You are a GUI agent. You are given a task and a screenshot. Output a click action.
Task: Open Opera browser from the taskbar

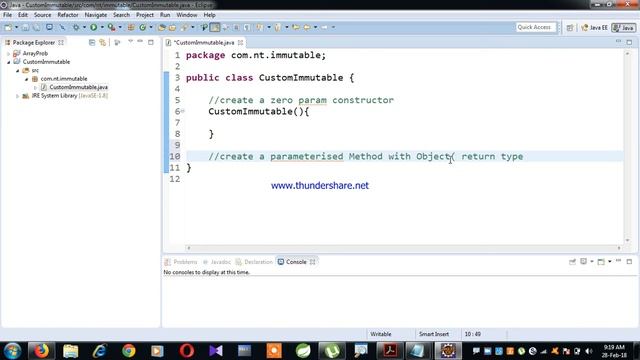pyautogui.click(x=187, y=351)
